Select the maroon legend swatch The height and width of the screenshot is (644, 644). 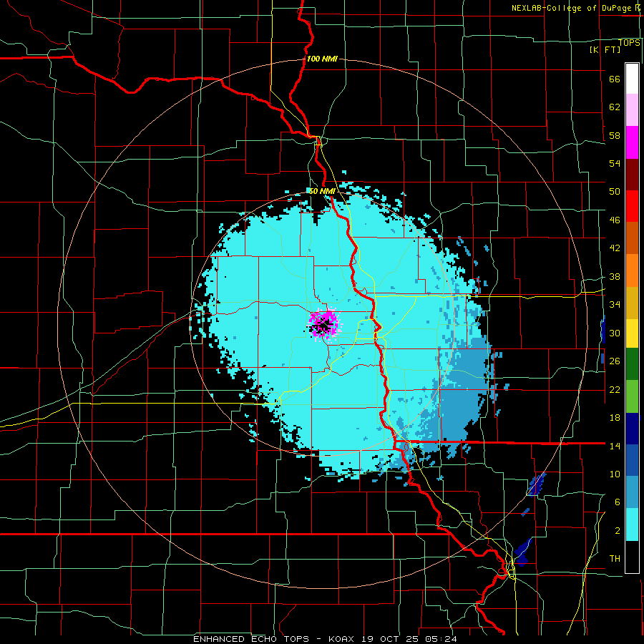pos(632,175)
